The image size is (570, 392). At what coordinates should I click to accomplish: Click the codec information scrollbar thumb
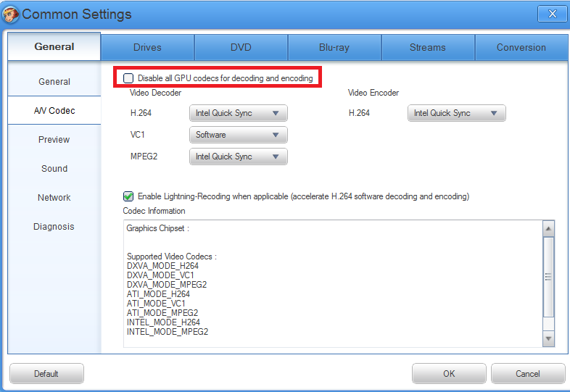(x=548, y=277)
